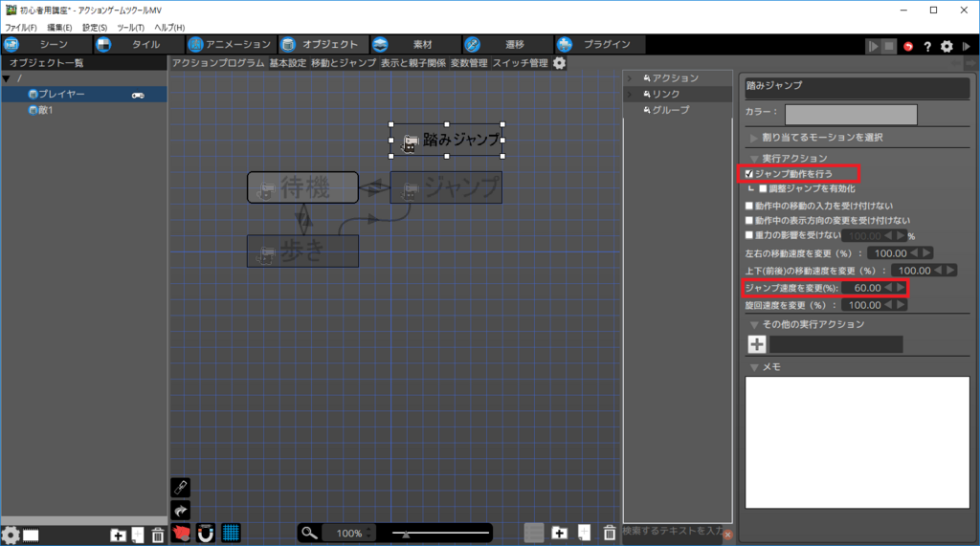Viewport: 980px width, 546px height.
Task: Open the カラー color swatch
Action: click(851, 115)
